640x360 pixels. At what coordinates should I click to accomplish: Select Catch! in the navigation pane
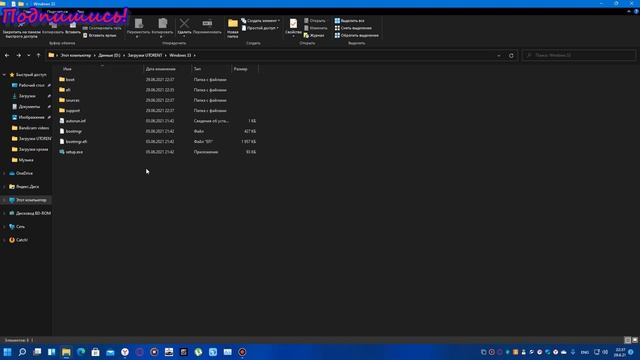coord(18,240)
